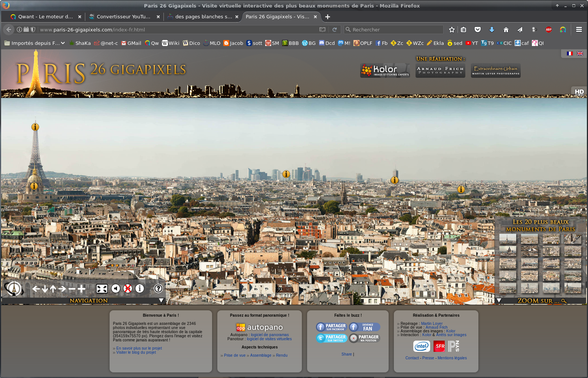Select the first monument thumbnail in the grid
This screenshot has height=378, width=588.
point(508,239)
